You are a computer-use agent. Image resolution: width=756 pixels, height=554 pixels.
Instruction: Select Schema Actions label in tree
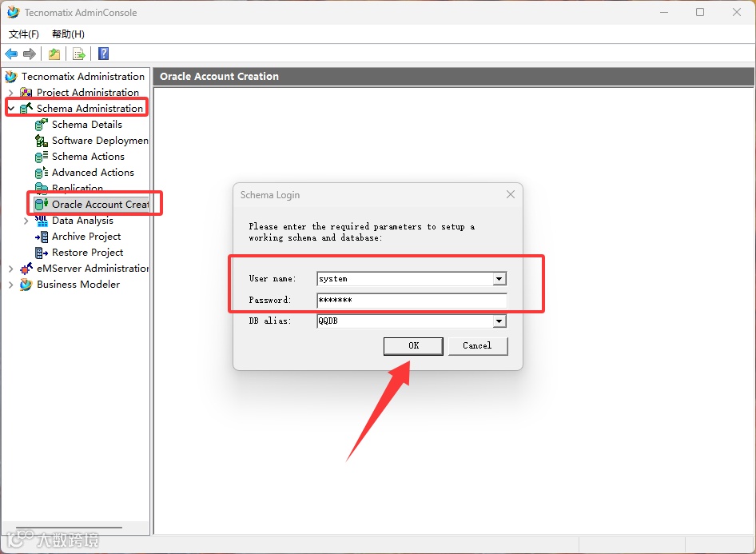(88, 156)
